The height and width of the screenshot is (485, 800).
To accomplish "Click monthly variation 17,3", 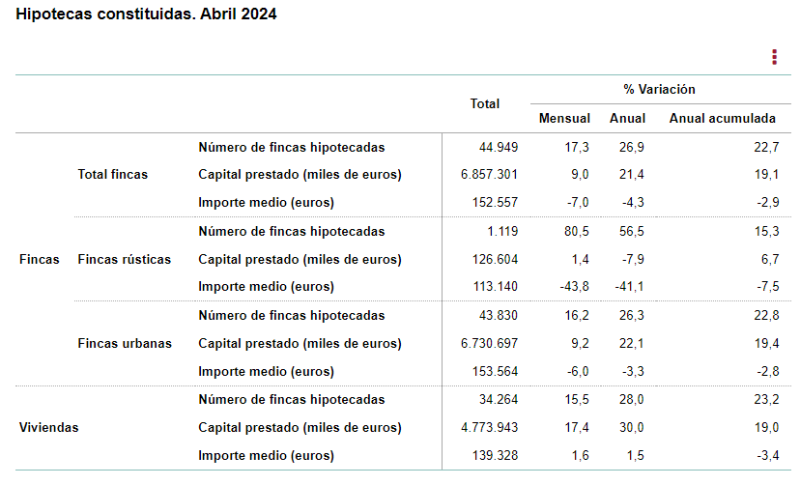I will click(577, 147).
